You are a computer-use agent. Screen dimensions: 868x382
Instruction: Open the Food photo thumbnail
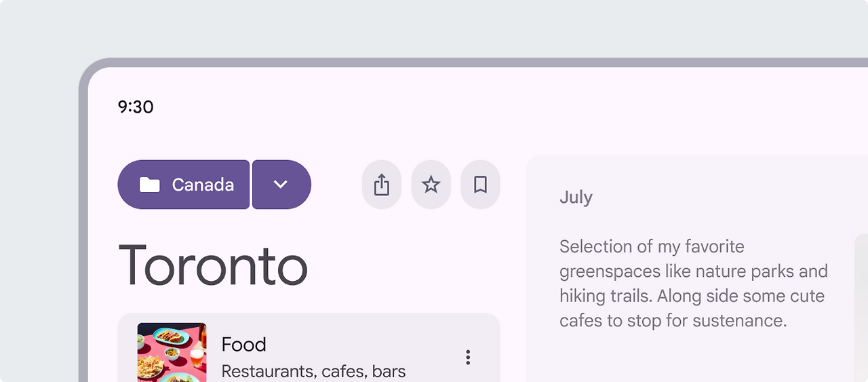click(172, 352)
